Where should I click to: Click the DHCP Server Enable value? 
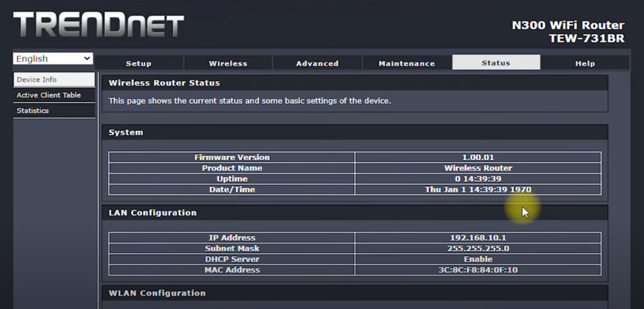(x=478, y=259)
